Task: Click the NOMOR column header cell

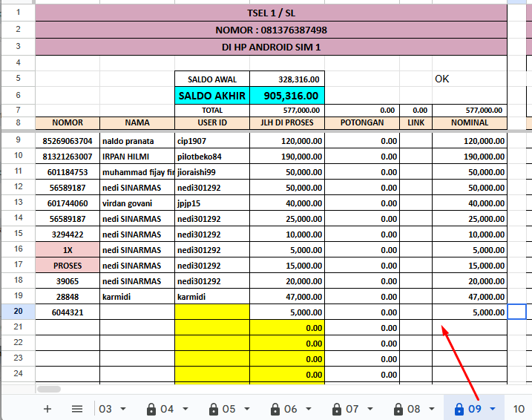Action: (x=68, y=123)
